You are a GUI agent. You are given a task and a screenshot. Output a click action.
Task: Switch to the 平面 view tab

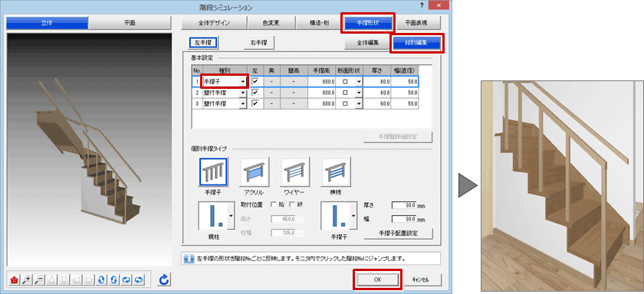pos(130,23)
